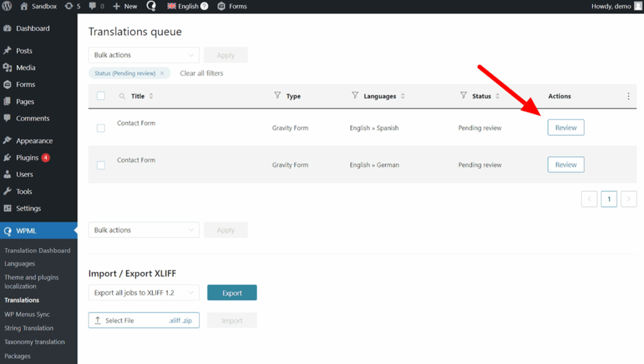Click the help question mark next to English
This screenshot has height=364, width=644.
tap(204, 6)
